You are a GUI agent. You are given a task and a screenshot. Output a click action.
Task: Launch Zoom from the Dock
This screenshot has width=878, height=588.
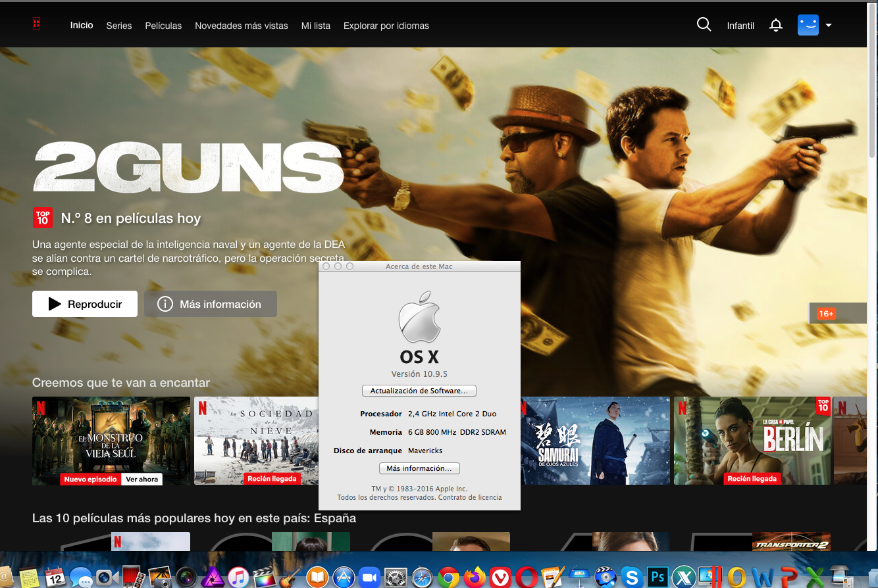369,577
